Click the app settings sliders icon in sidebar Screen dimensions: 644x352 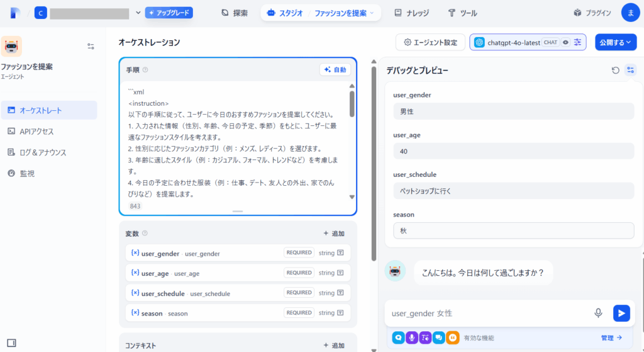tap(91, 47)
